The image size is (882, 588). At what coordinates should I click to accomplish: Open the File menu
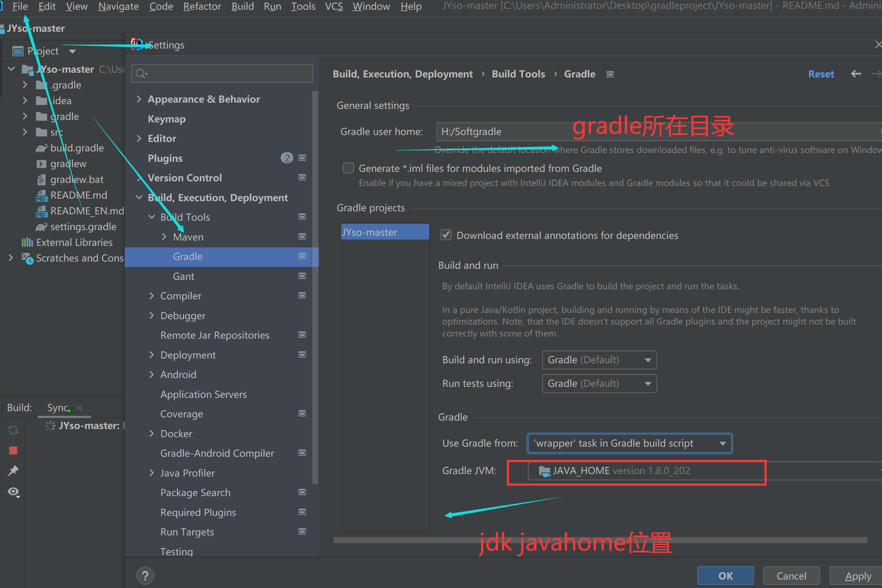(x=20, y=6)
